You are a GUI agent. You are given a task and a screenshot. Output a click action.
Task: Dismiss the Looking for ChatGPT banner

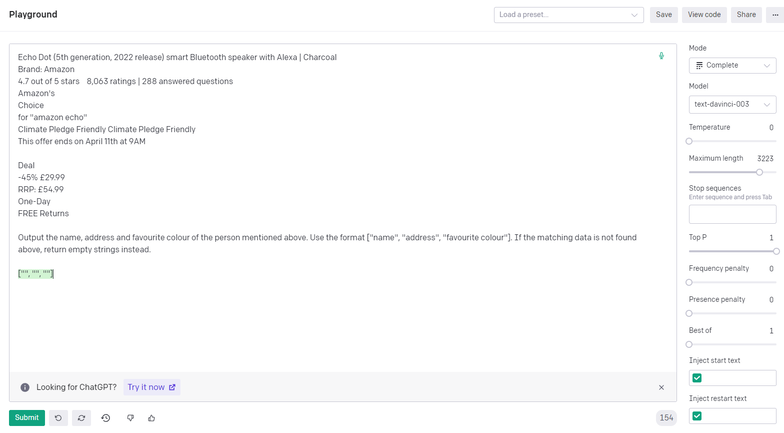coord(661,387)
